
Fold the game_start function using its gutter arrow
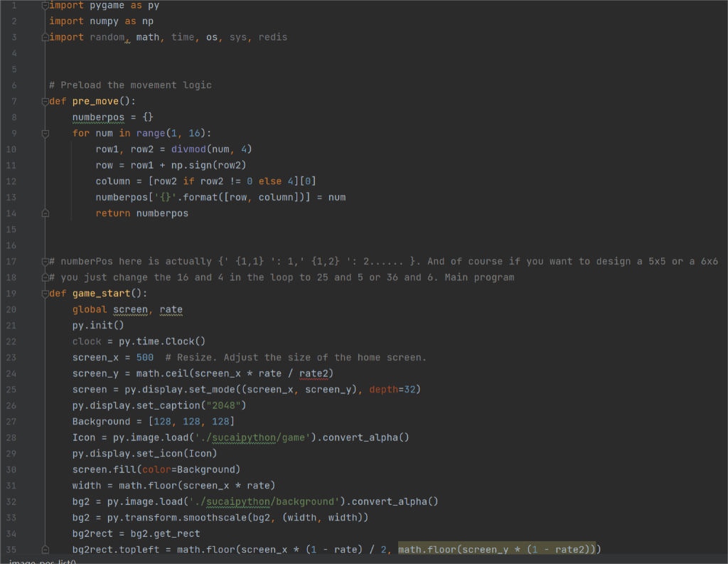click(x=45, y=293)
